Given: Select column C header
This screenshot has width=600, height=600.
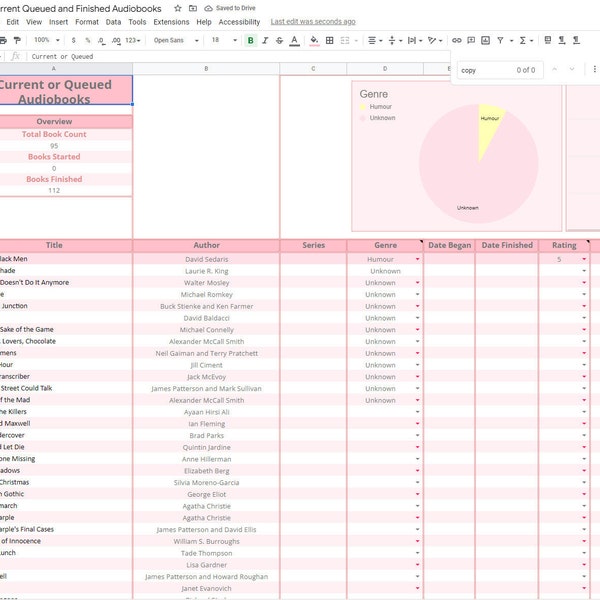Looking at the screenshot, I should tap(313, 68).
